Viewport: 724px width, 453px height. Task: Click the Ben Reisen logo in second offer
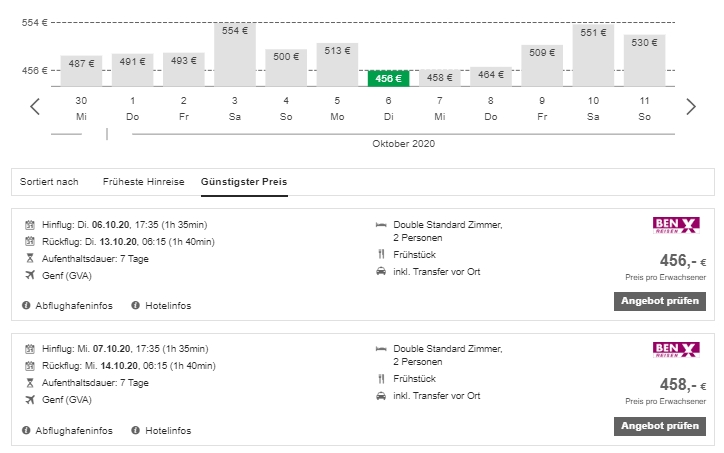pos(676,350)
